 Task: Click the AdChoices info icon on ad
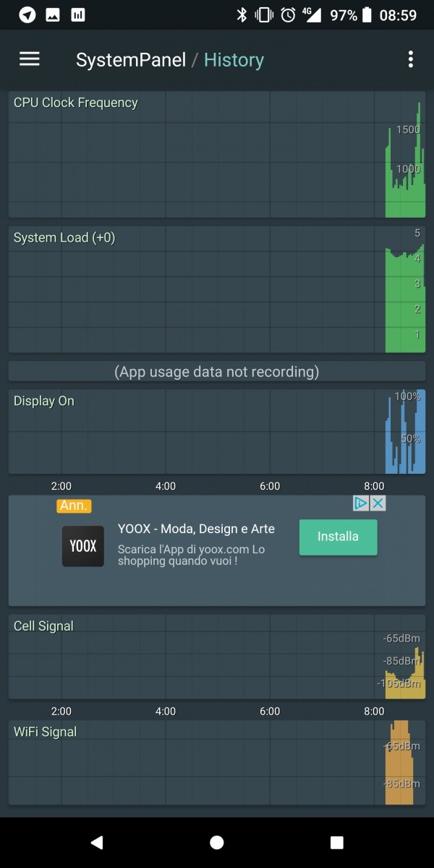pyautogui.click(x=362, y=503)
